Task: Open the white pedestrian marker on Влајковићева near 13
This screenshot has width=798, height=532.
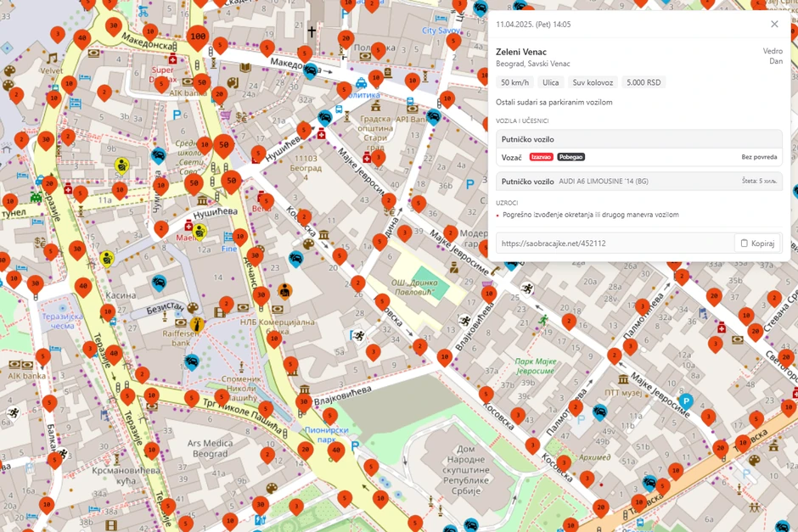Action: coord(464,321)
